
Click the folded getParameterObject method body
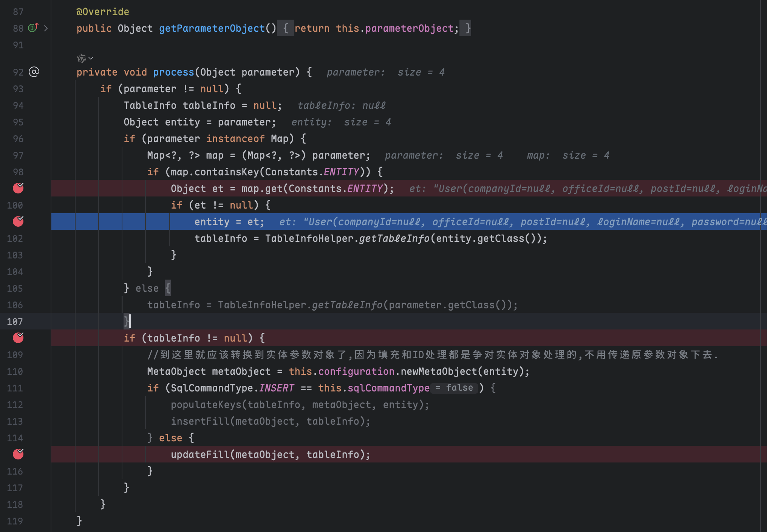286,28
